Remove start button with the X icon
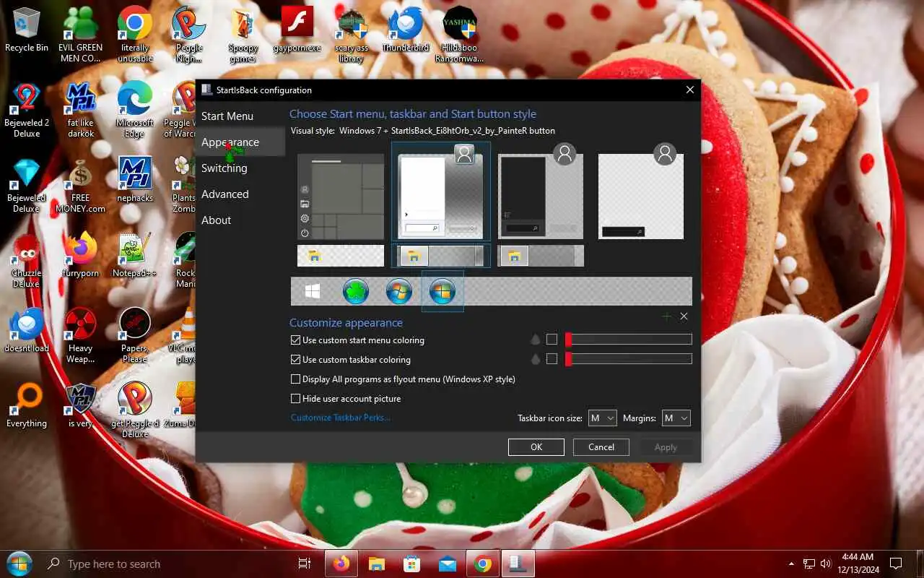 pos(684,316)
